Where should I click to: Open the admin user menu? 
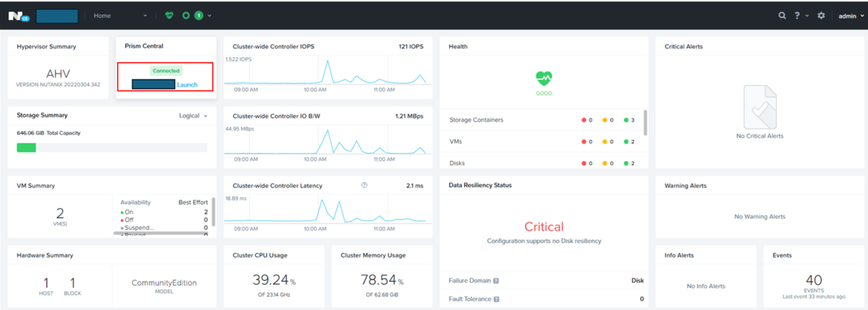850,15
